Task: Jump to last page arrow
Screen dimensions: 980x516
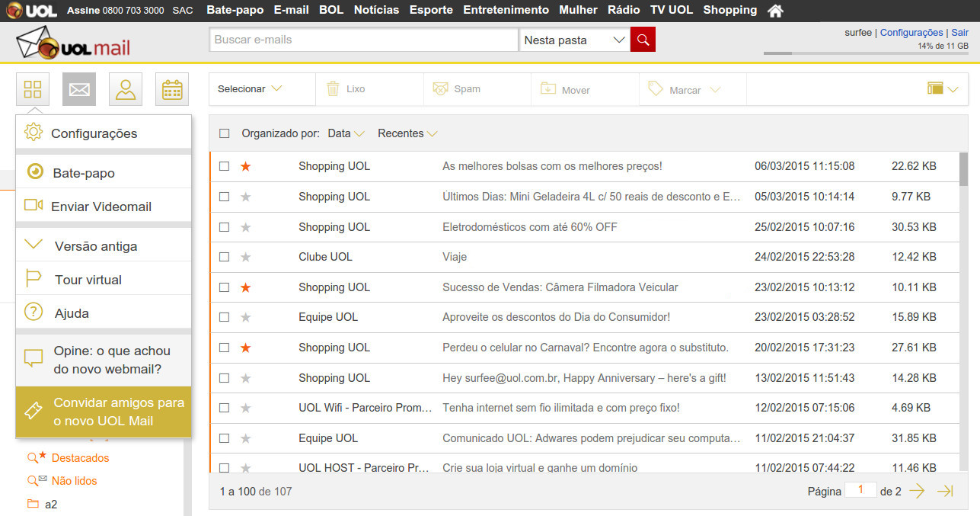Action: click(x=945, y=492)
